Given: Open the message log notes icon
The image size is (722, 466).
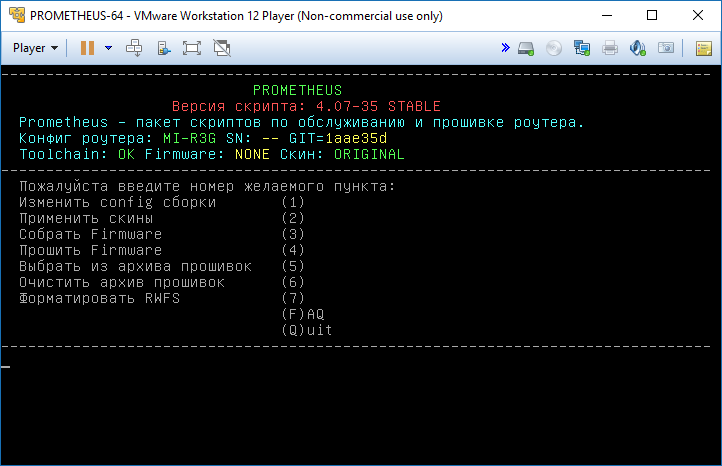Looking at the screenshot, I should point(704,48).
